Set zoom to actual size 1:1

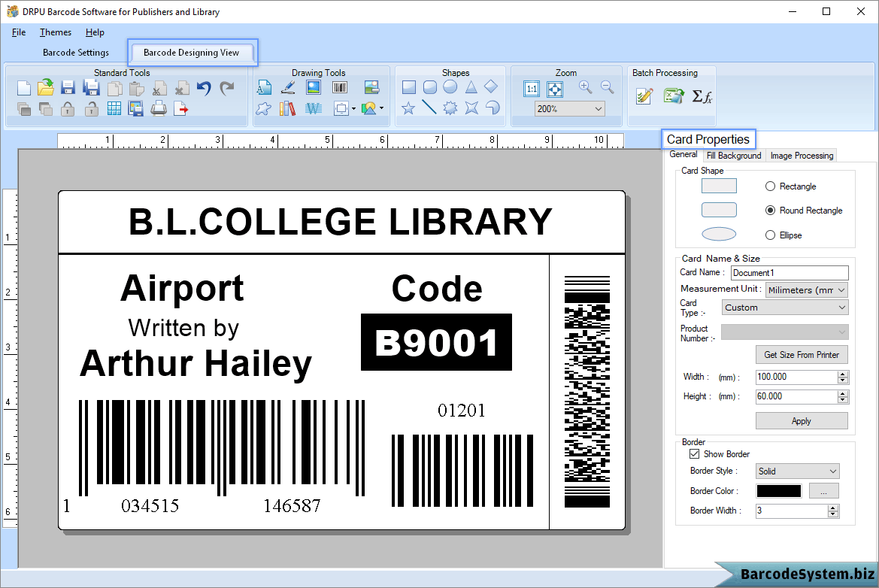[x=532, y=89]
